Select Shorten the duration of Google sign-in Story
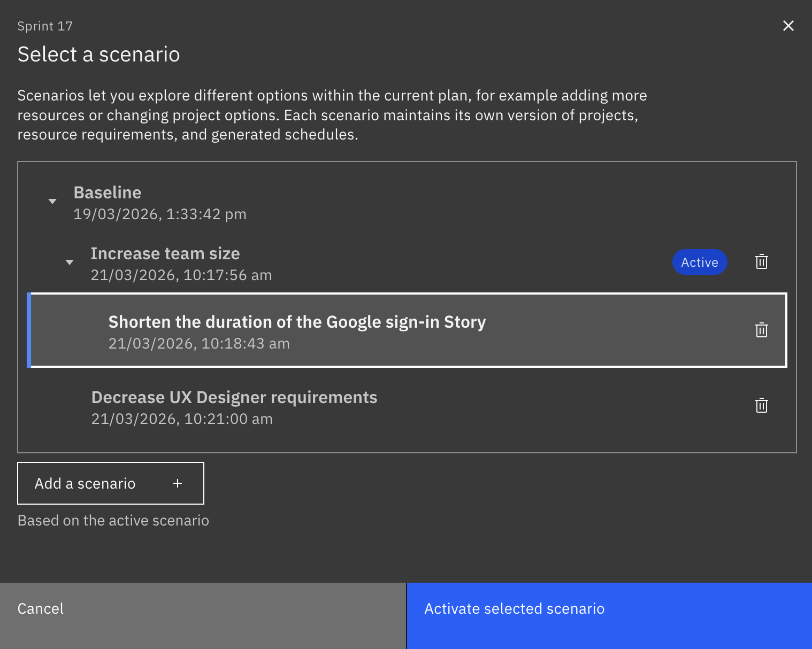Image resolution: width=812 pixels, height=649 pixels. pos(407,330)
